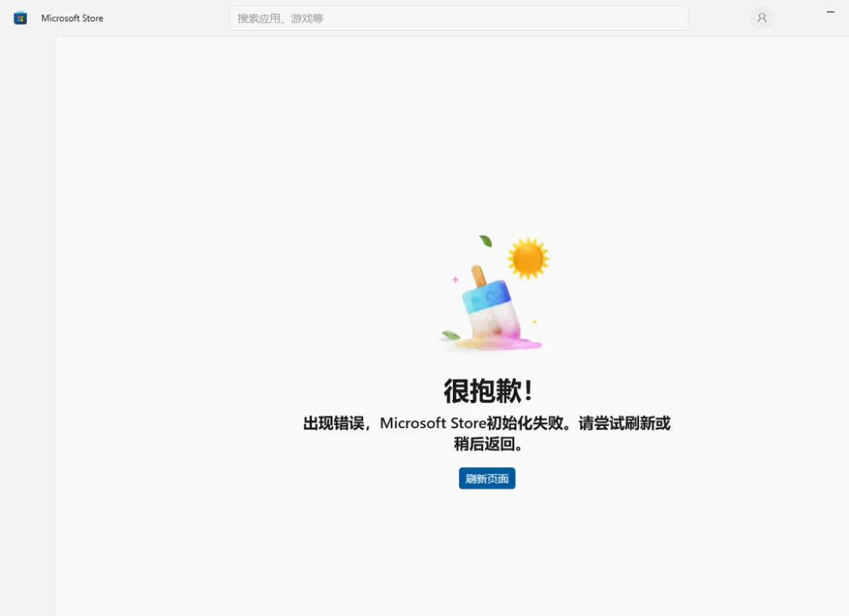Image resolution: width=849 pixels, height=616 pixels.
Task: Click the error message starting 出现错误
Action: (487, 433)
